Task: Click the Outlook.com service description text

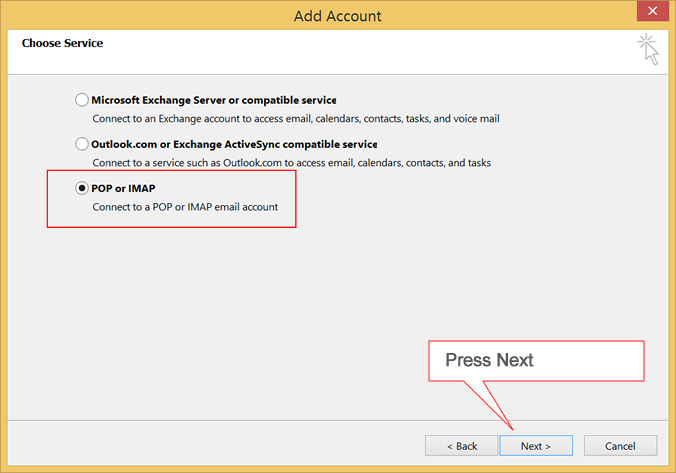Action: pyautogui.click(x=291, y=163)
